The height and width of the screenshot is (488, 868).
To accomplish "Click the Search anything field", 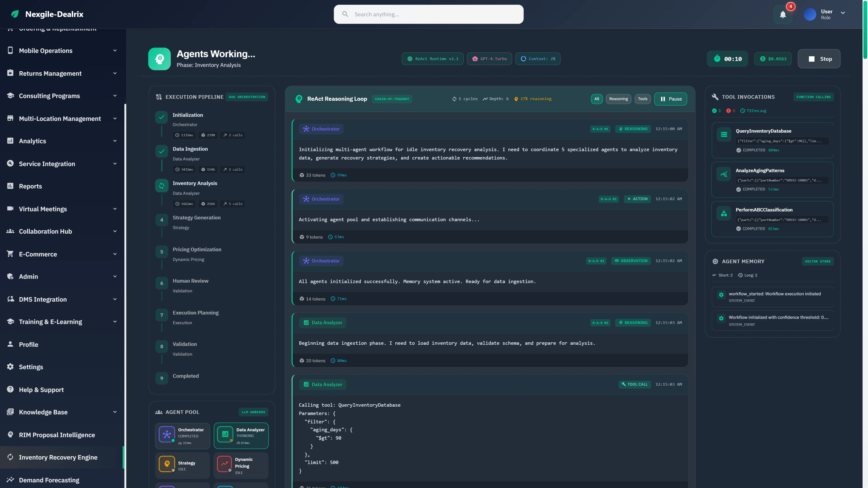I will (x=428, y=14).
